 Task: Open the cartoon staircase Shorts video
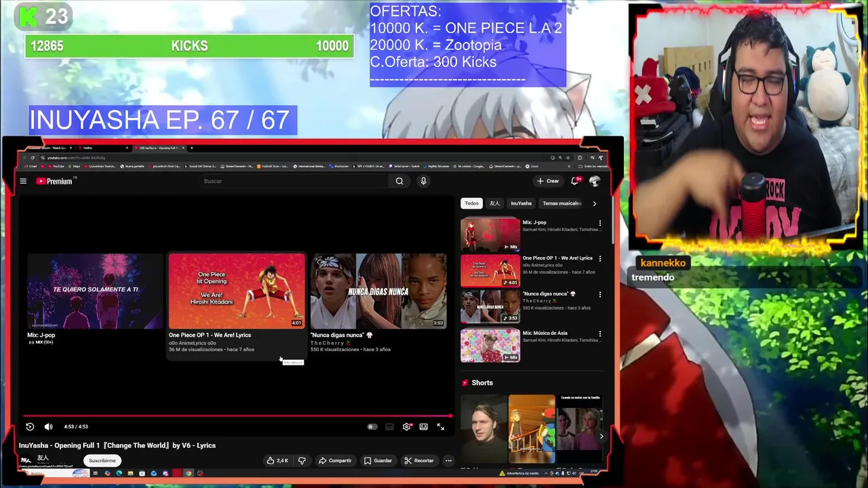[532, 428]
